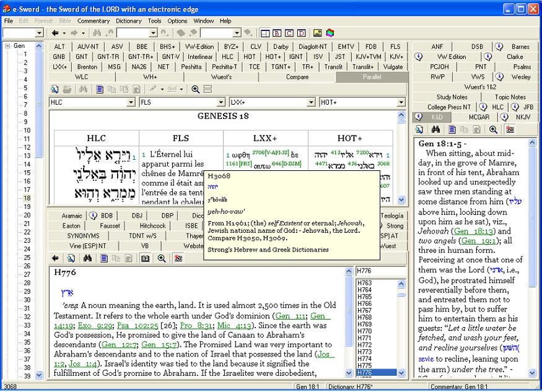This screenshot has height=392, width=542.
Task: Zoom in the Commentary pane text
Action: pyautogui.click(x=493, y=129)
